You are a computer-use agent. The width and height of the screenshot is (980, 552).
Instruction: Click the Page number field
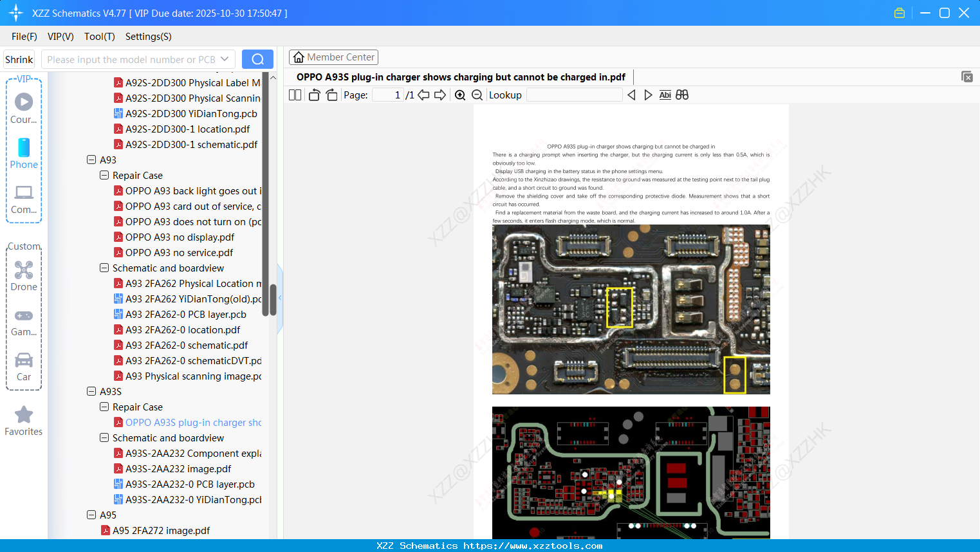(387, 95)
